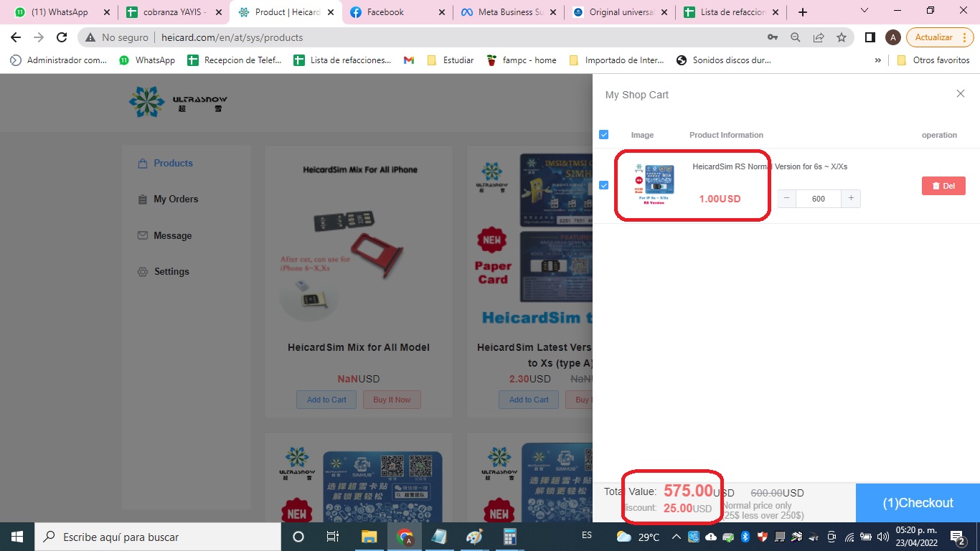Click the HeicardSim Mix for All Model title
Screen dimensions: 980x551
(x=359, y=347)
